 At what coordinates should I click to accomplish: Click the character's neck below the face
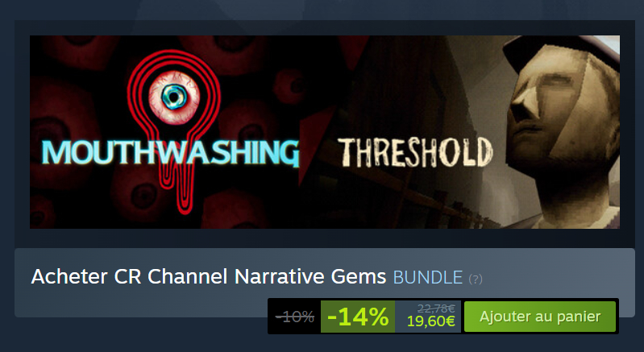[573, 197]
